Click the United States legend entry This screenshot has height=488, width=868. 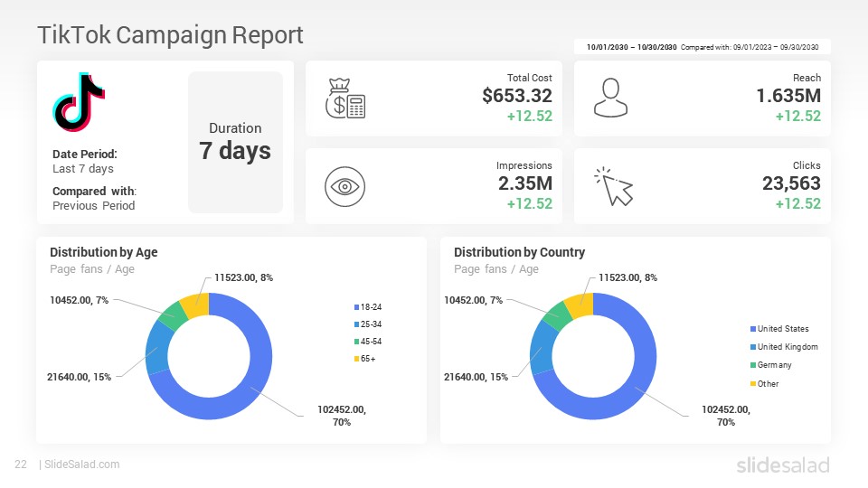[x=779, y=329]
